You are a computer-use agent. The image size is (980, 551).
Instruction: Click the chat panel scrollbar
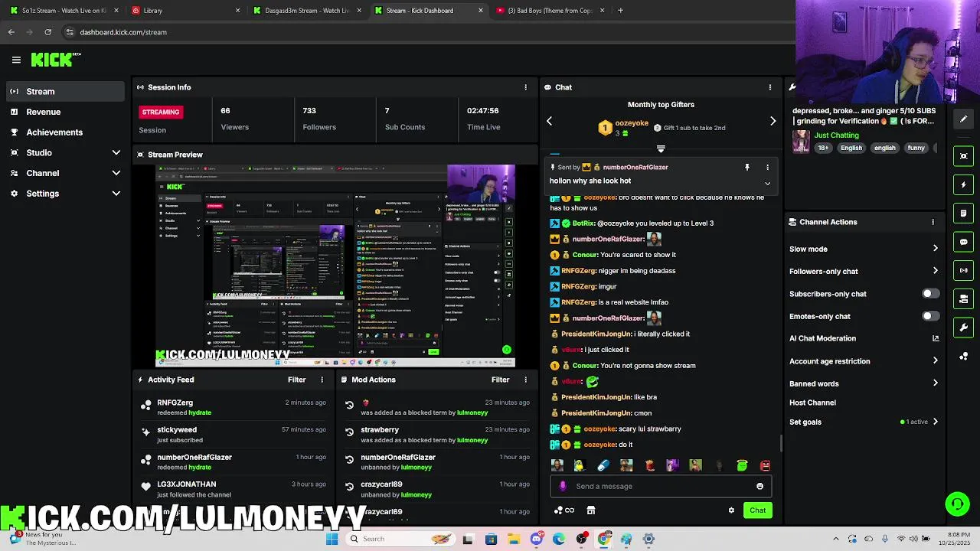click(781, 443)
